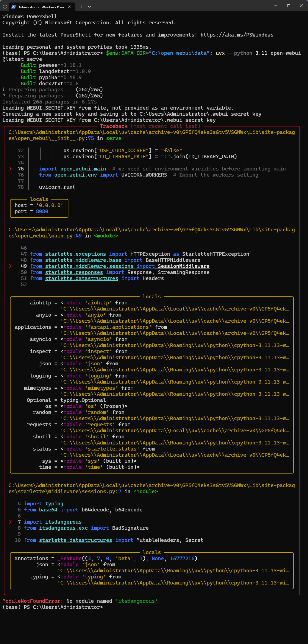Open the https://aka.ms/PSWindows link
Viewport: 308px width, 644px height.
[x=237, y=35]
